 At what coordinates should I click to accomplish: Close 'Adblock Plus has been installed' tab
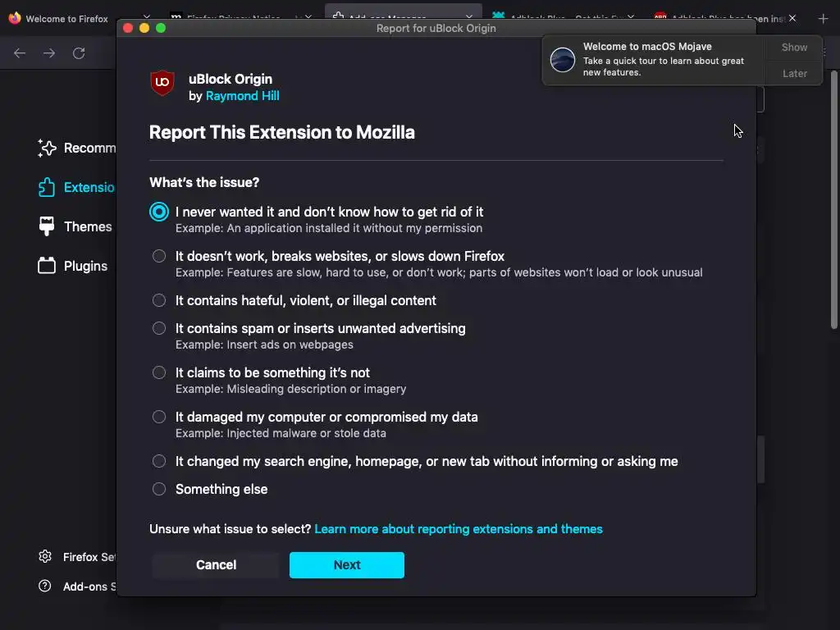792,19
